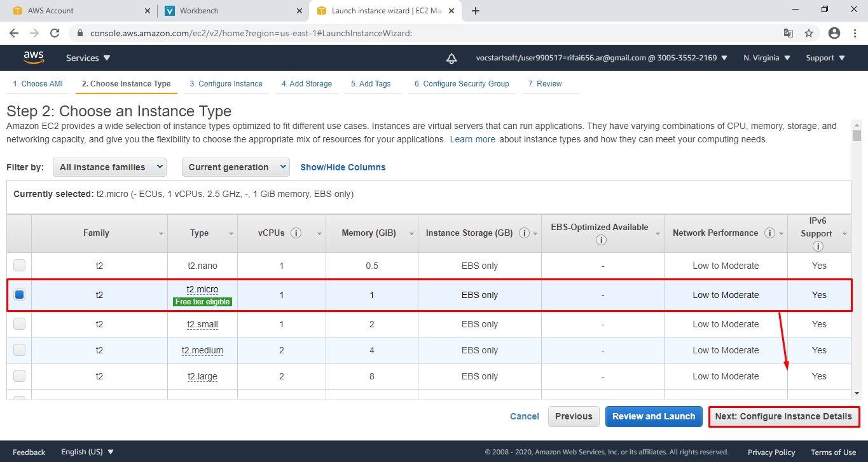
Task: Select the t2.large instance checkbox
Action: pyautogui.click(x=20, y=376)
